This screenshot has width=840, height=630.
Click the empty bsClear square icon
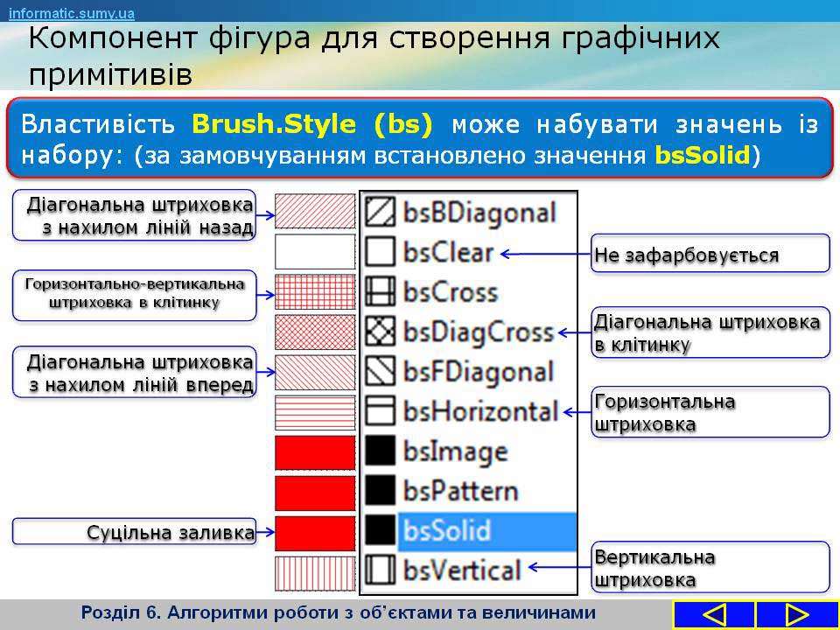click(x=381, y=252)
